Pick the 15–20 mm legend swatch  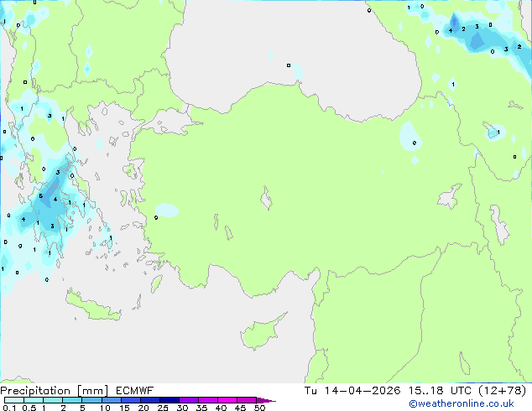point(131,400)
